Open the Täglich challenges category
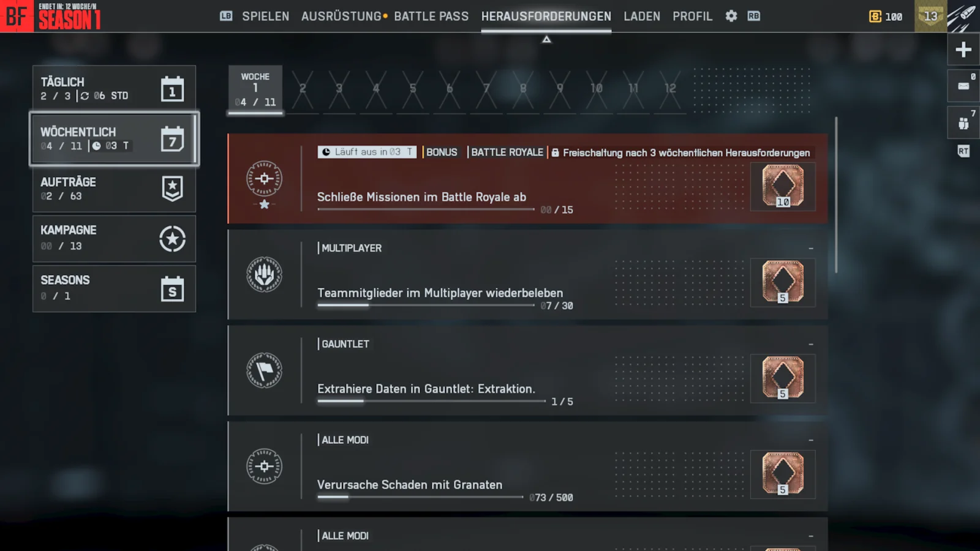Image resolution: width=980 pixels, height=551 pixels. [x=114, y=89]
